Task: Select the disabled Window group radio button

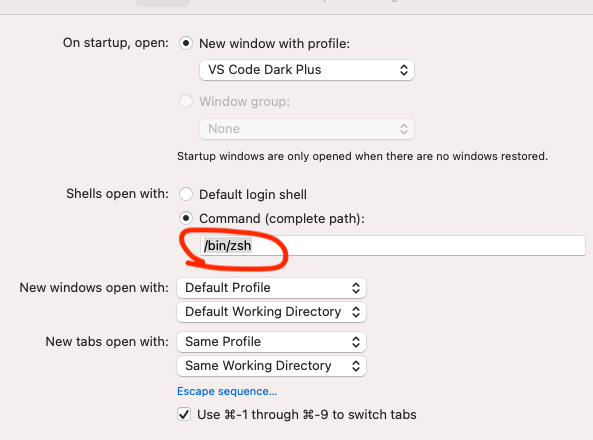Action: click(x=186, y=101)
